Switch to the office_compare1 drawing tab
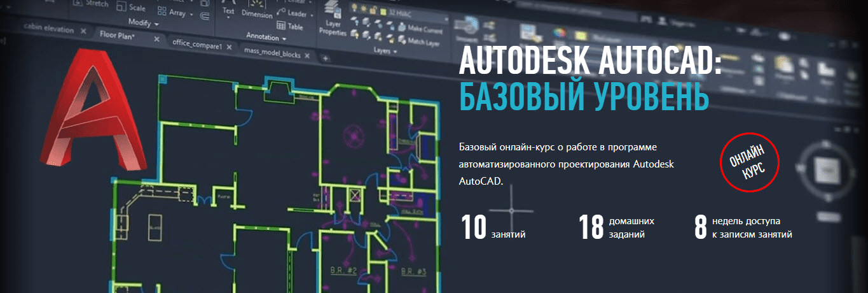868x293 pixels. pos(196,46)
